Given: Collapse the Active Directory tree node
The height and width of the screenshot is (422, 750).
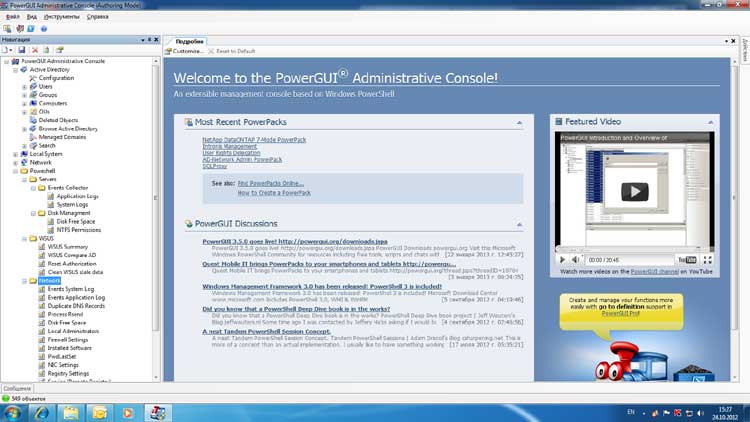Looking at the screenshot, I should point(15,70).
